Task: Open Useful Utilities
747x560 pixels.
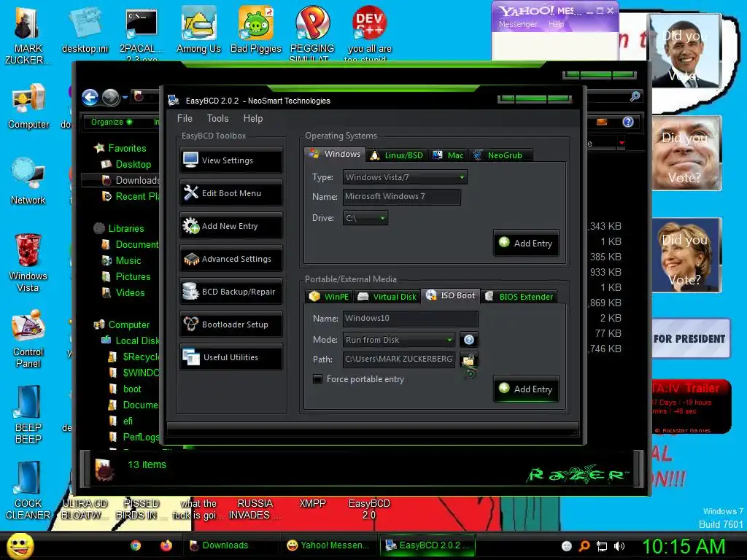Action: [x=231, y=357]
